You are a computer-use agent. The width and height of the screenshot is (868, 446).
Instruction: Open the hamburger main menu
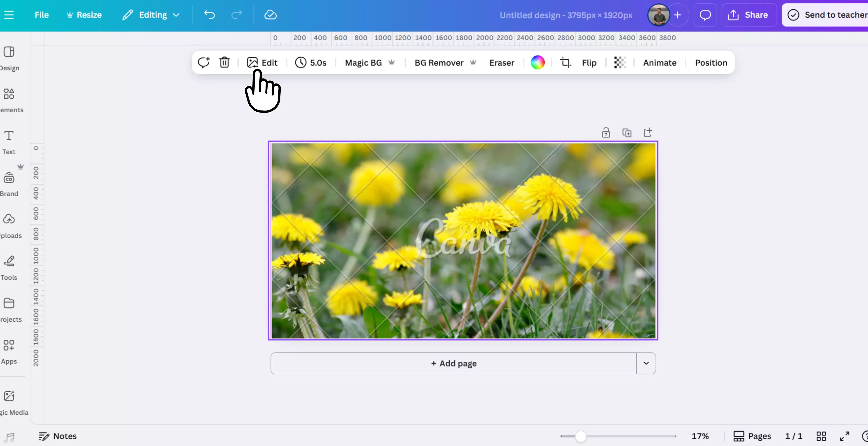point(9,15)
